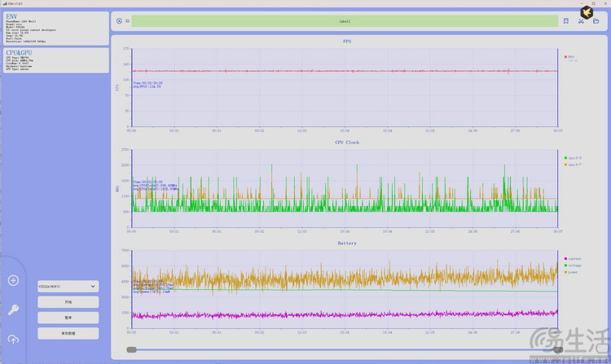The image size is (611, 364).
Task: Click the 保存数据 (Save data) button
Action: point(68,333)
